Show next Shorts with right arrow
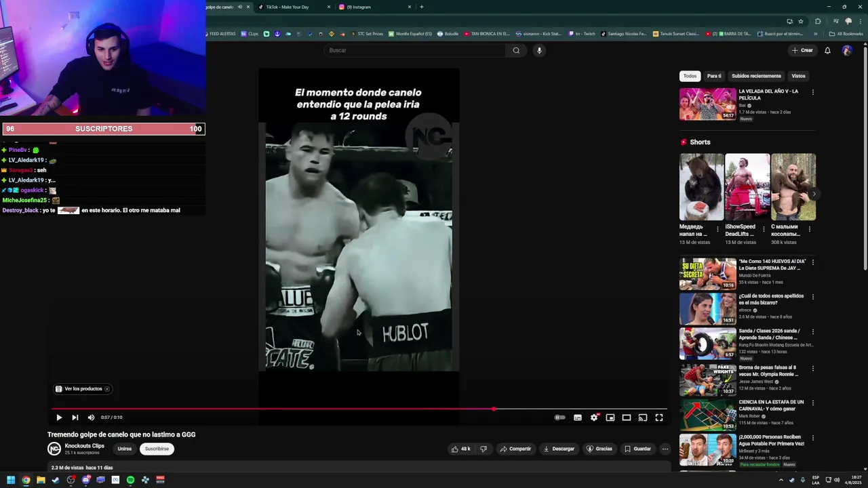Image resolution: width=868 pixels, height=488 pixels. 814,194
